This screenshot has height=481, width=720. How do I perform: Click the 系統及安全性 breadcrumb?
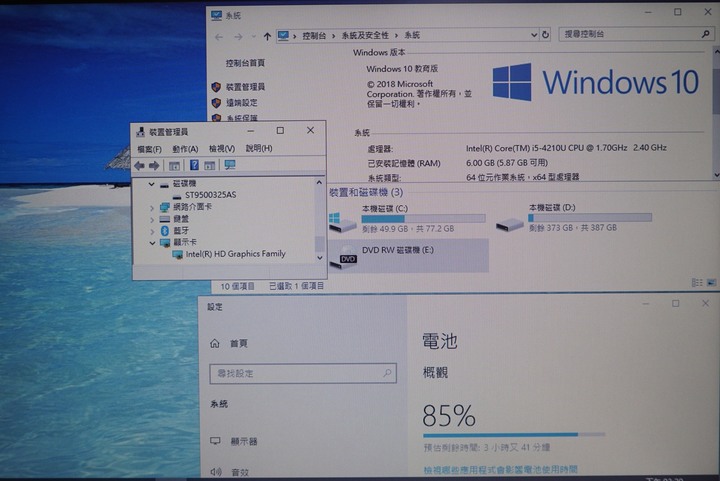click(365, 35)
